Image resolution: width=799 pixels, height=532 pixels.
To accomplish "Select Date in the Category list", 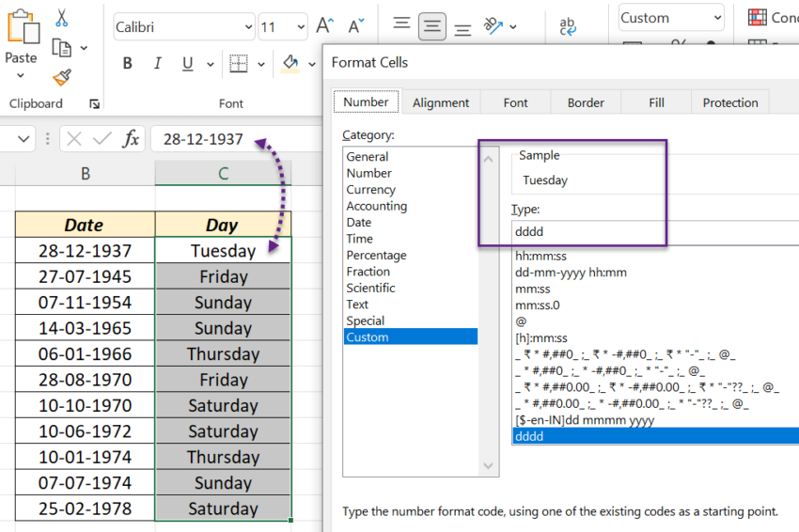I will coord(359,223).
